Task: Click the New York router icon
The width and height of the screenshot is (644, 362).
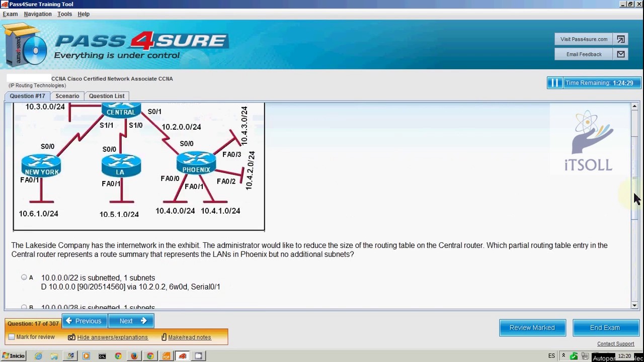Action: pyautogui.click(x=41, y=165)
